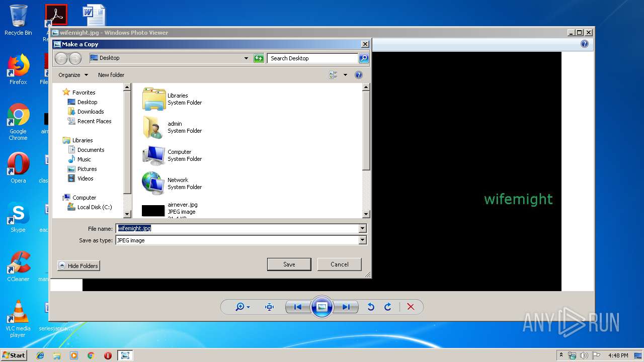Open the CCleaner desktop shortcut
This screenshot has height=362, width=644.
[x=18, y=266]
